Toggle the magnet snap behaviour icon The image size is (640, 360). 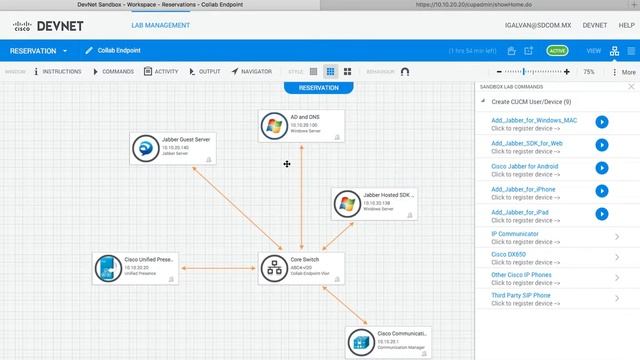(x=405, y=72)
